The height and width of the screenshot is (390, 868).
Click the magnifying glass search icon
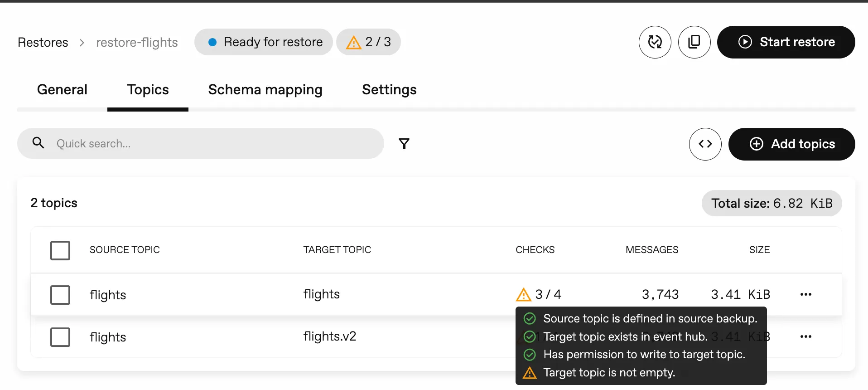(39, 143)
